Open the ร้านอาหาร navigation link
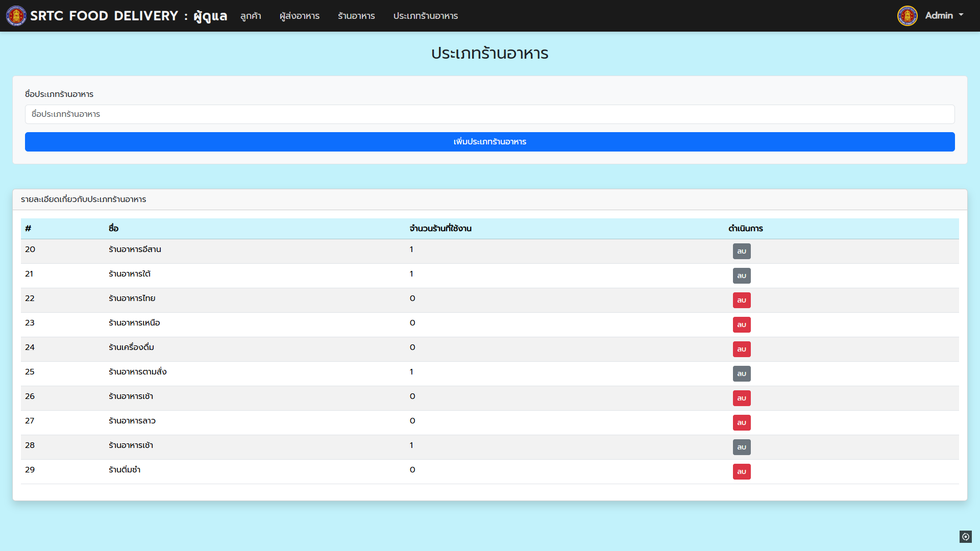The image size is (980, 551). point(356,16)
